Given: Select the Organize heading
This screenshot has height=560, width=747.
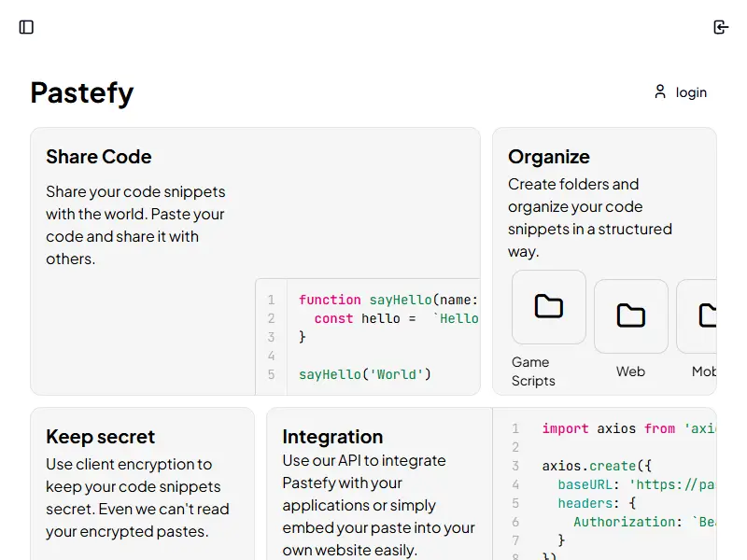Looking at the screenshot, I should (549, 157).
